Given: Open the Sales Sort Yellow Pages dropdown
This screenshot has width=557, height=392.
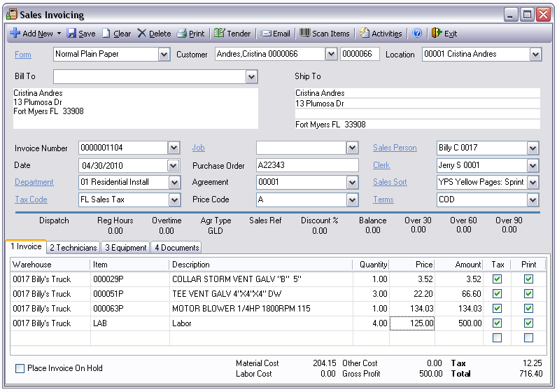Looking at the screenshot, I should [x=533, y=183].
